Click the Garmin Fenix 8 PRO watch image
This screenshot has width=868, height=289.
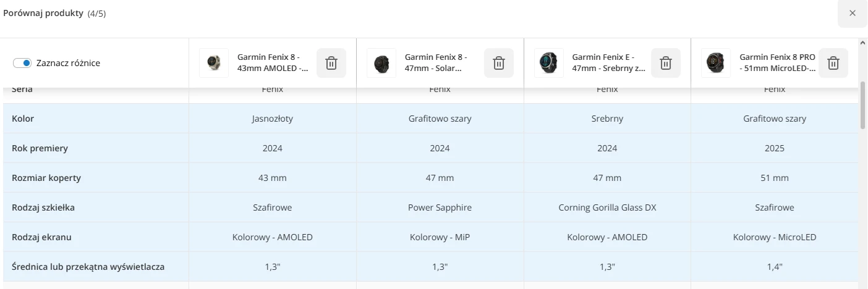click(x=716, y=63)
